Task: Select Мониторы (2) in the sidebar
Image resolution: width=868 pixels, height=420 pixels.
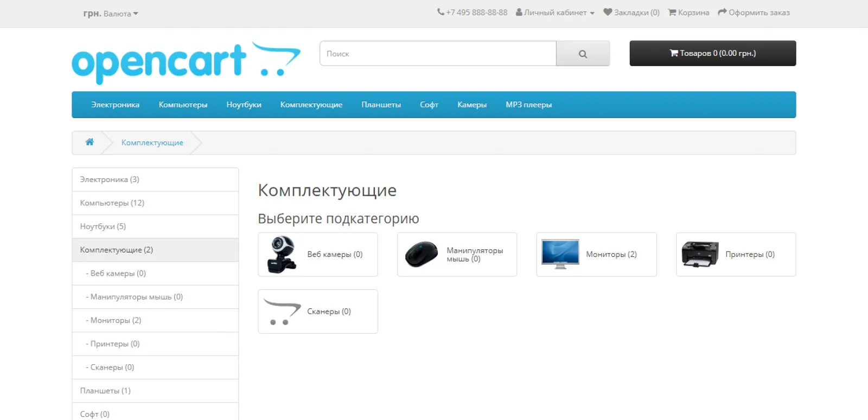Action: tap(155, 320)
